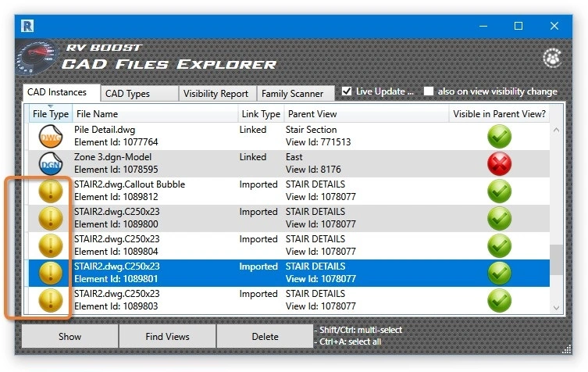Click the warning icon on the highlighted 1089801 row
The width and height of the screenshot is (588, 372).
pyautogui.click(x=51, y=273)
